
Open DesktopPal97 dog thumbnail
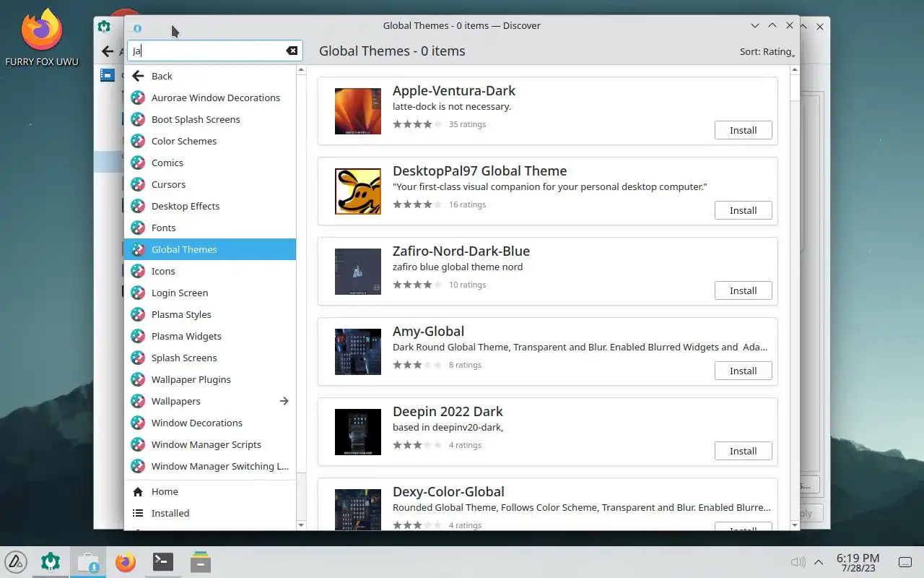358,191
